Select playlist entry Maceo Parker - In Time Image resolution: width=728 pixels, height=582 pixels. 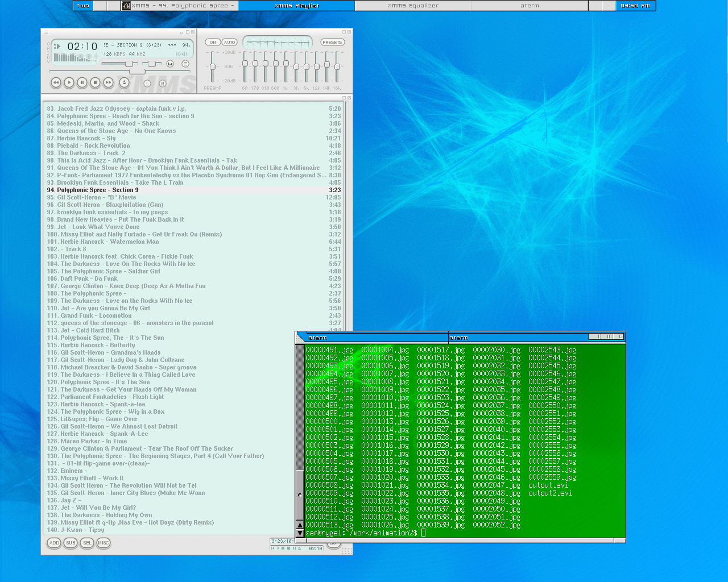(x=170, y=441)
